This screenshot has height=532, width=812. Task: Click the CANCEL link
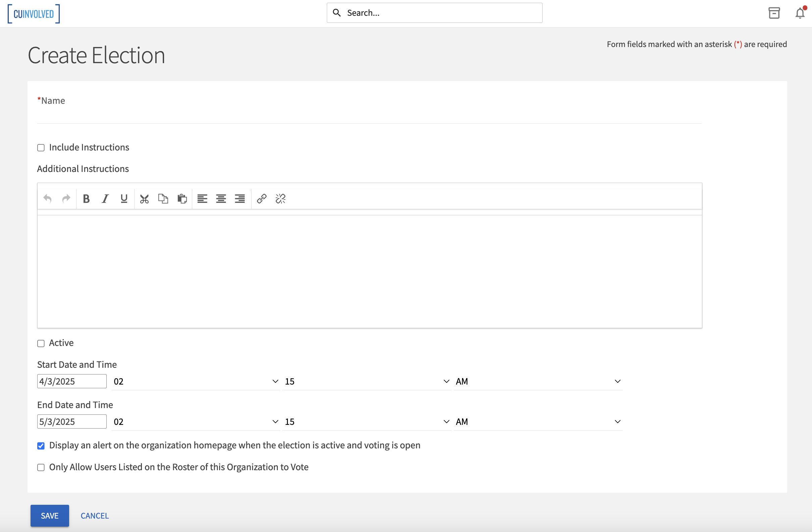(x=95, y=516)
